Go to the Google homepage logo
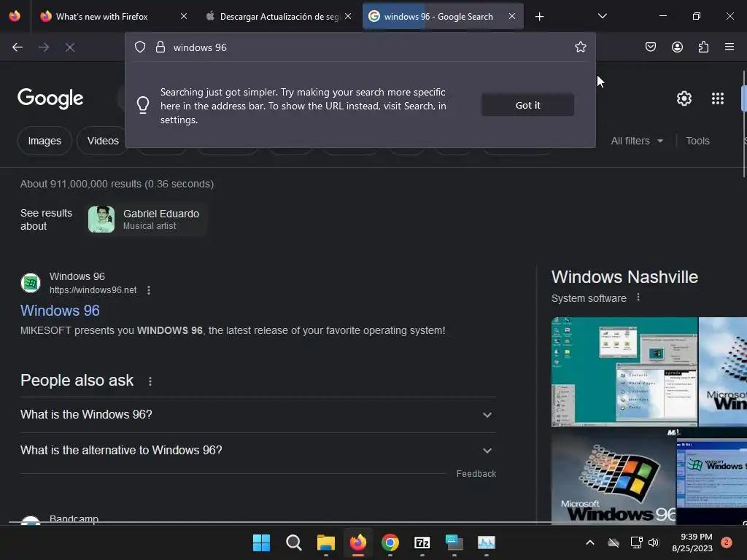747x560 pixels. (50, 98)
